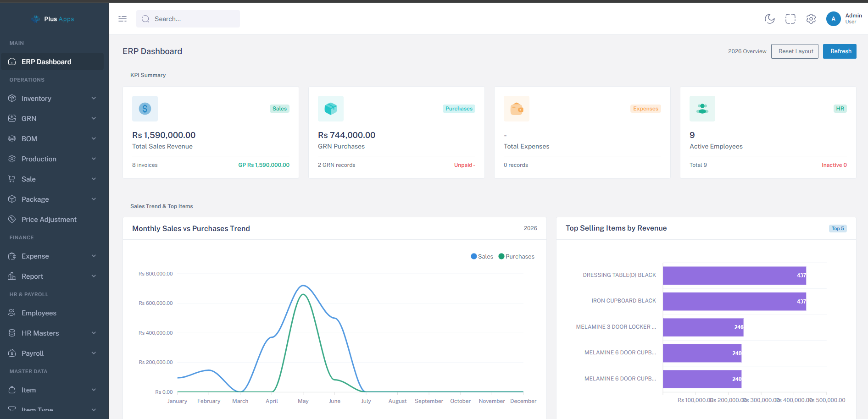The height and width of the screenshot is (419, 868).
Task: Click the search magnifier icon
Action: (x=145, y=19)
